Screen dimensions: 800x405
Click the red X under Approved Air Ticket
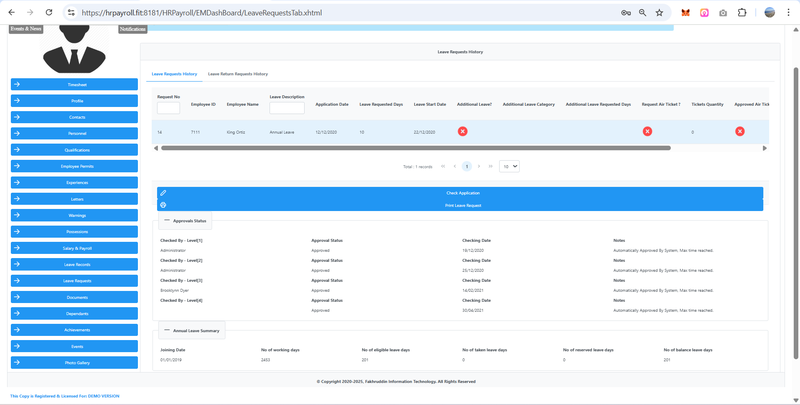(x=740, y=132)
